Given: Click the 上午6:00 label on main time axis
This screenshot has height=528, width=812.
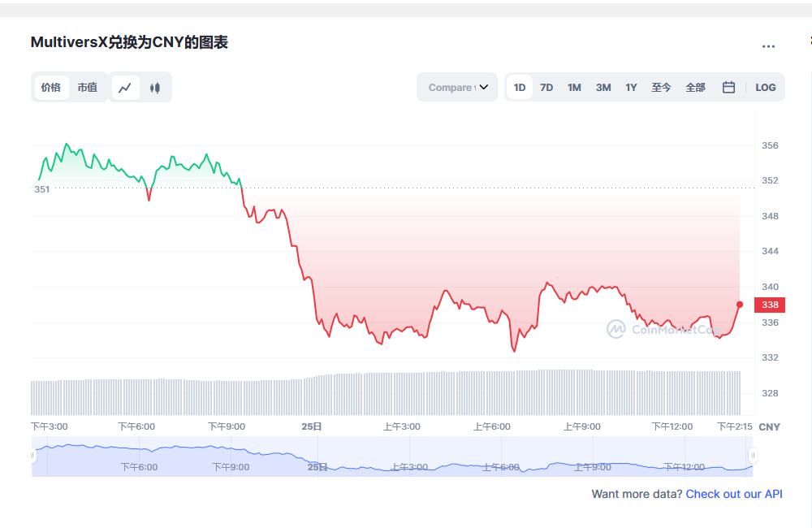Looking at the screenshot, I should [x=491, y=426].
